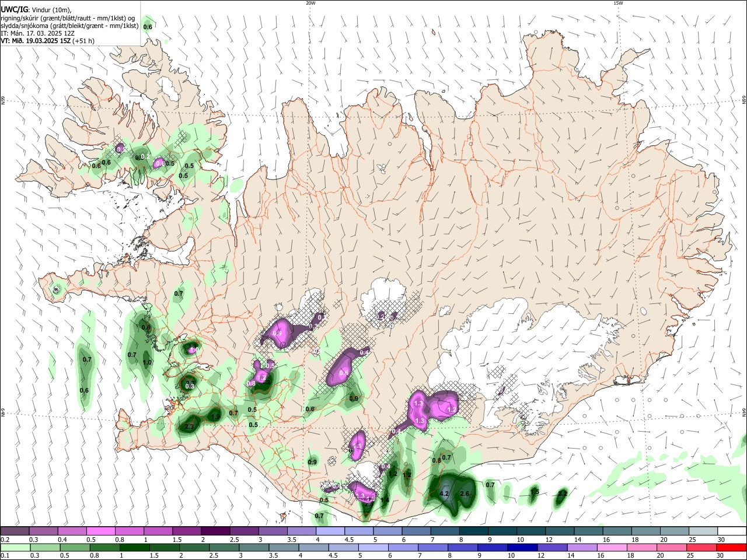
Task: Click the '4.2' precipitation value on the map
Action: click(444, 494)
